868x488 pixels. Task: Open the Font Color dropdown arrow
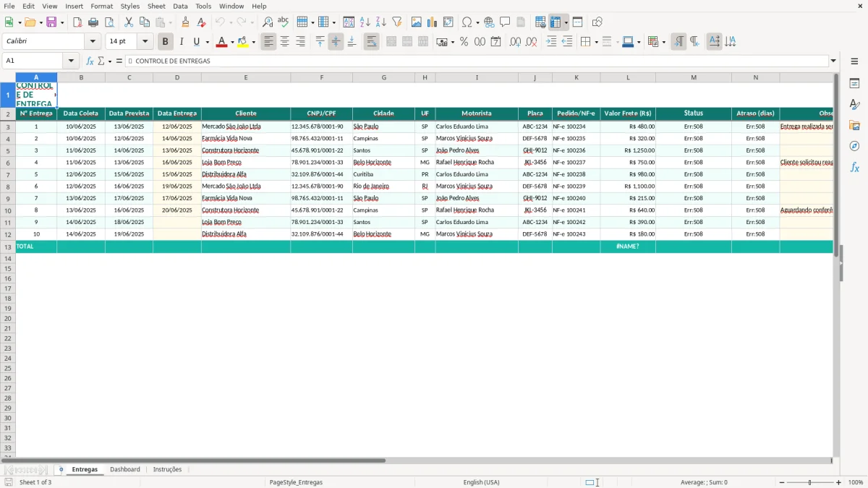[232, 42]
